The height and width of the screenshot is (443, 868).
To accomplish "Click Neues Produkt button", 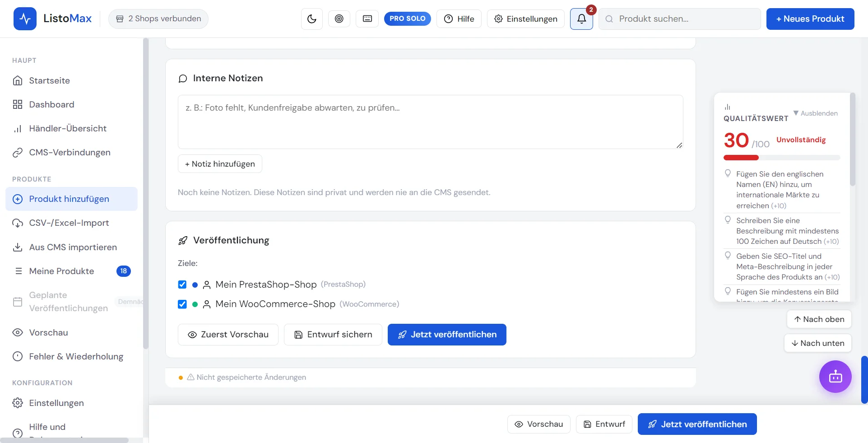I will pos(810,19).
